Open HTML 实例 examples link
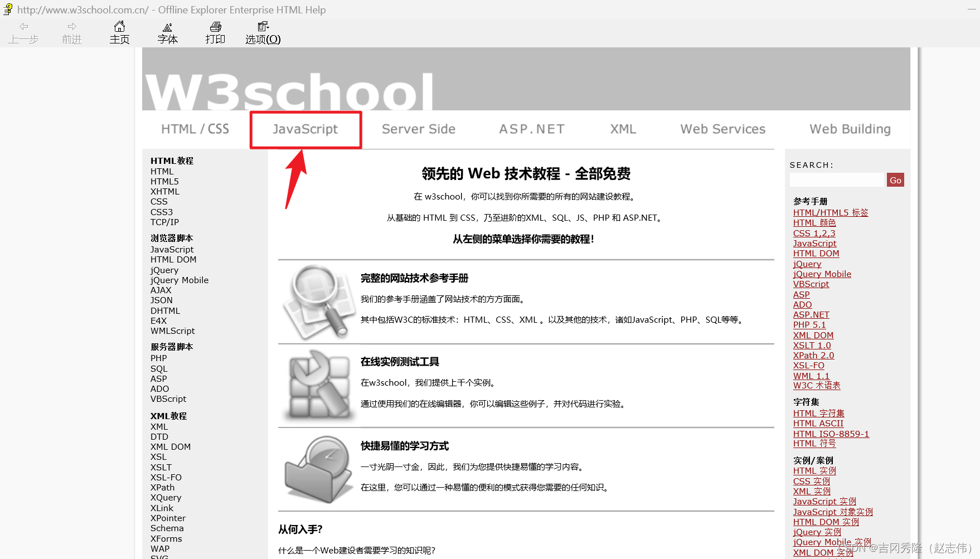Image resolution: width=980 pixels, height=559 pixels. click(814, 471)
